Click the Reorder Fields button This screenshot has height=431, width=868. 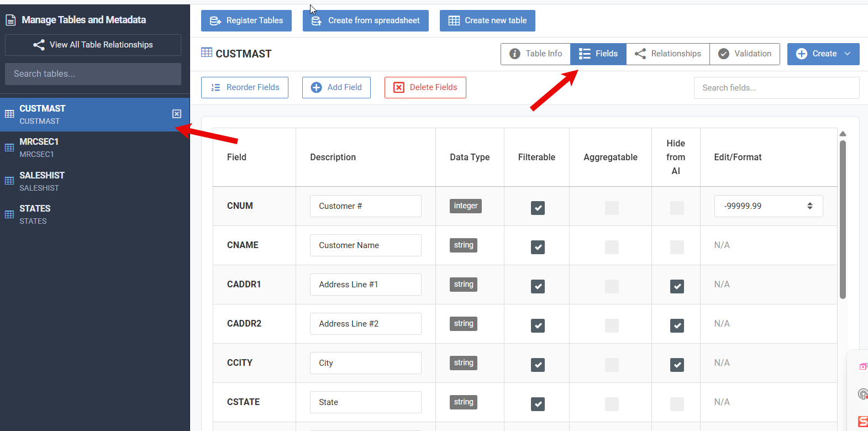click(245, 87)
